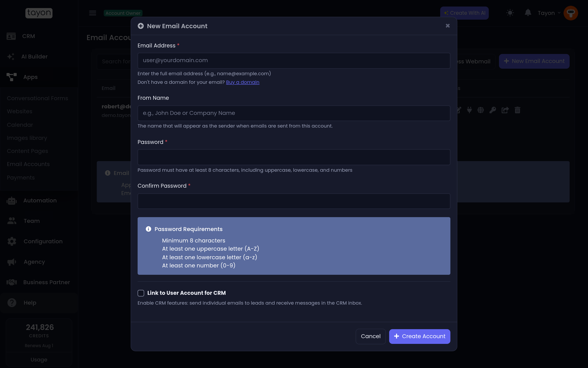The image size is (588, 368).
Task: Click the user avatar picture
Action: pos(571,13)
